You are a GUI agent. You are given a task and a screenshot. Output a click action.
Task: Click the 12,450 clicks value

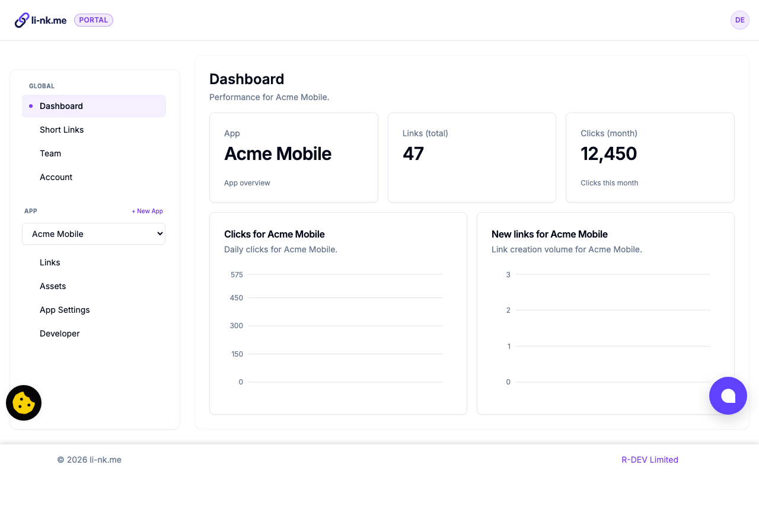coord(608,154)
